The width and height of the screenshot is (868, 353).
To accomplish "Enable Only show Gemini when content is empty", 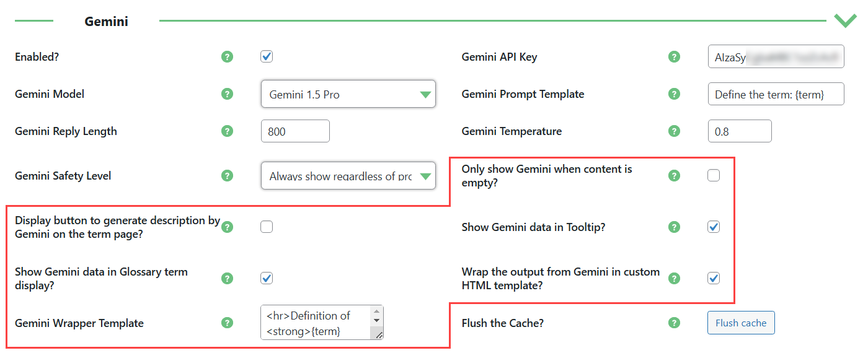I will [x=714, y=176].
